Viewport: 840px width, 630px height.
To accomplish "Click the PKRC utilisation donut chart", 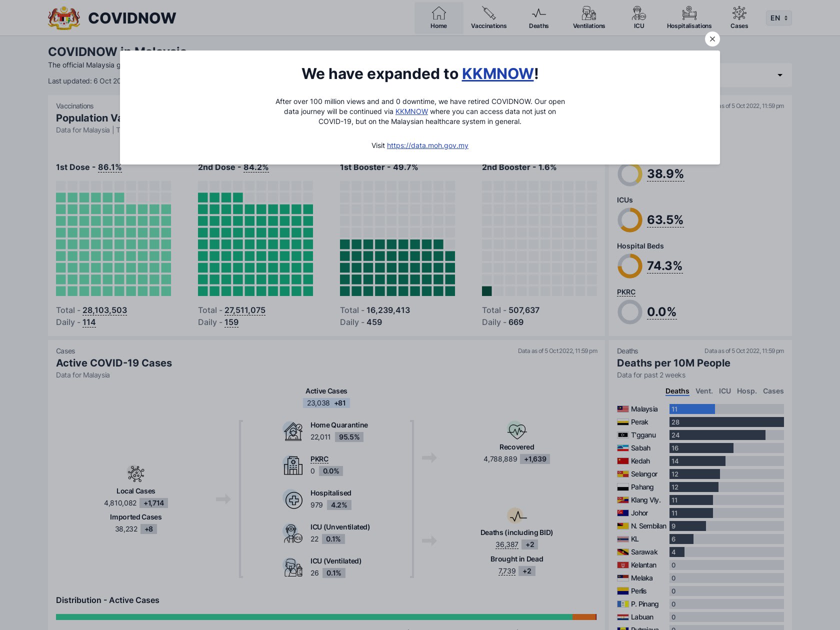I will [x=629, y=311].
